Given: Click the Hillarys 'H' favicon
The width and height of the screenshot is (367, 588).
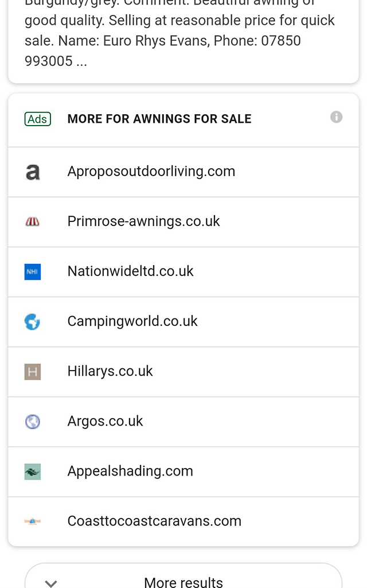Looking at the screenshot, I should coord(33,372).
